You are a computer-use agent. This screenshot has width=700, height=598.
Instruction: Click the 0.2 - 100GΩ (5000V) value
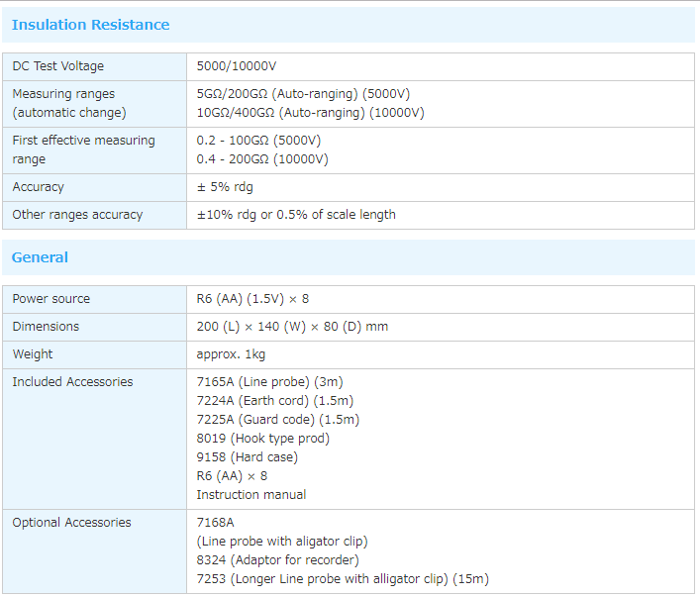[x=258, y=141]
